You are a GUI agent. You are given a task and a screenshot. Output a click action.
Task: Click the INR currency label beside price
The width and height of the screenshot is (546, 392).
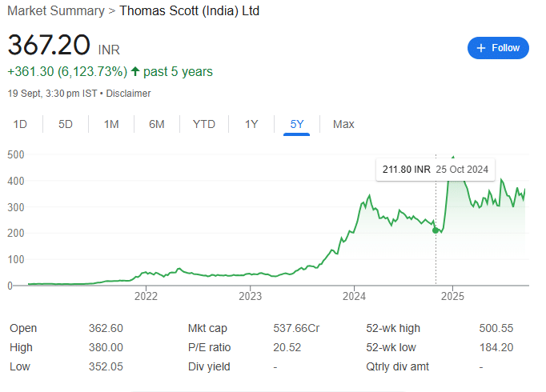point(109,50)
